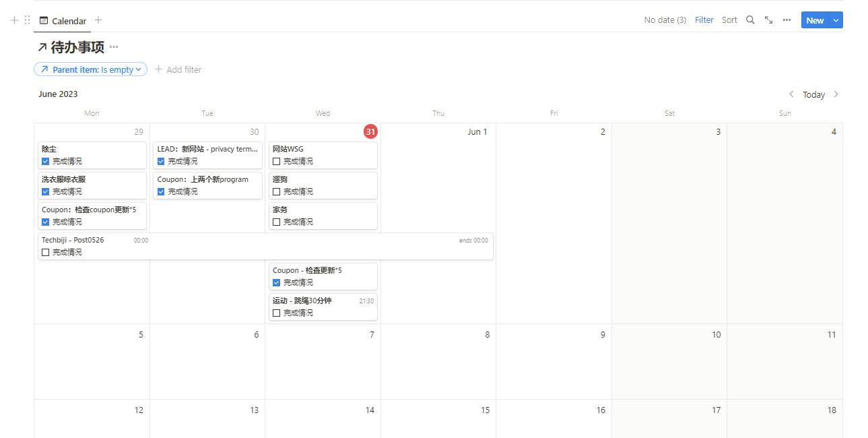Screen dimensions: 868x438
Task: Open the Parent item: Is empty filter dropdown
Action: point(90,69)
